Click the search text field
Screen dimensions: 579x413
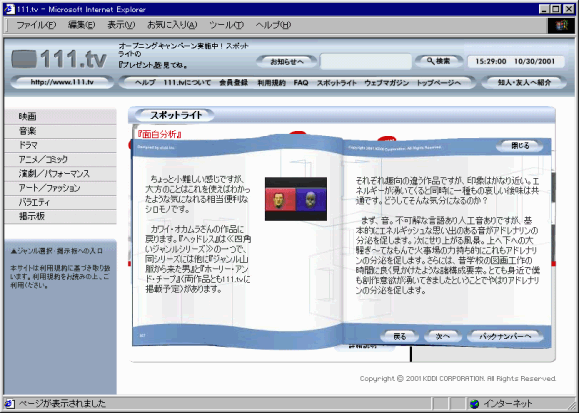pyautogui.click(x=366, y=62)
